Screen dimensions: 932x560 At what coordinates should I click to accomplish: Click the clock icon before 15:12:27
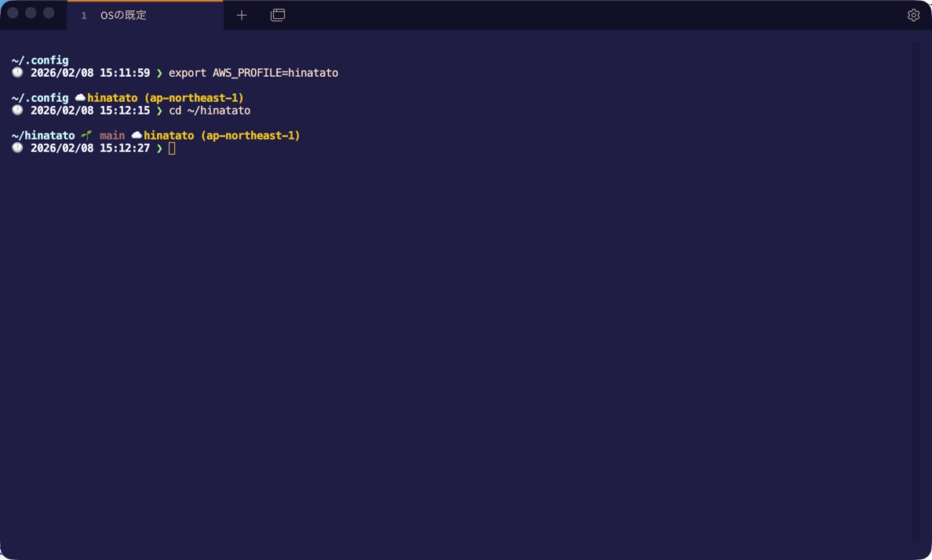(x=17, y=148)
